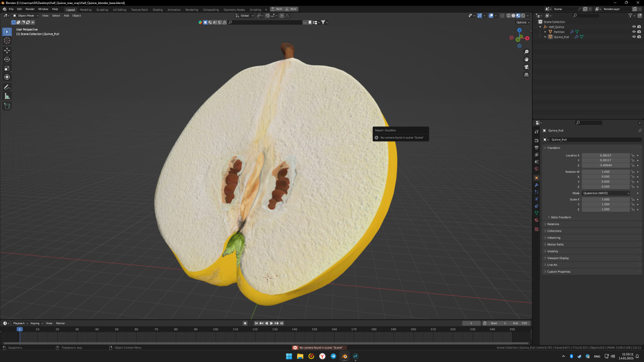Select the Cursor tool
The image size is (644, 362).
pos(7,41)
